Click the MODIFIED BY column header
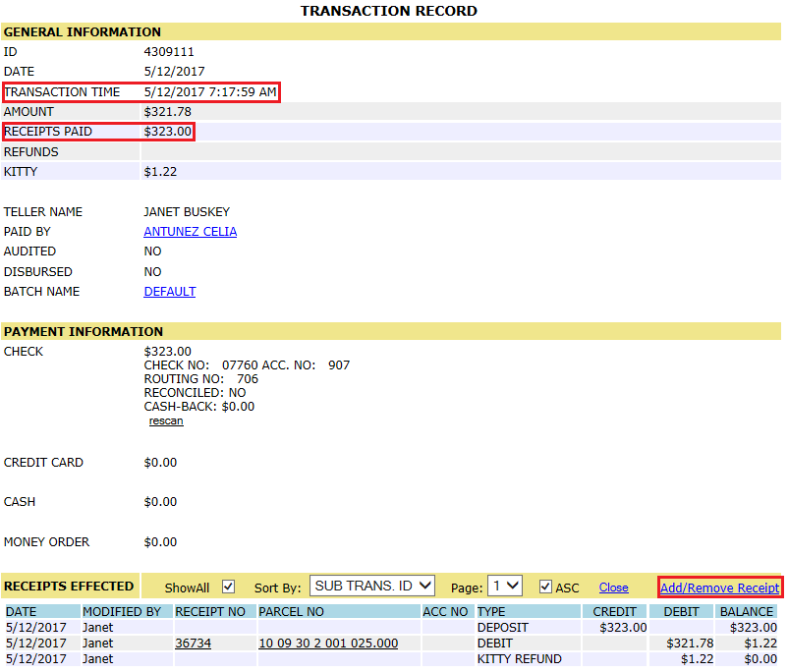 click(x=127, y=612)
